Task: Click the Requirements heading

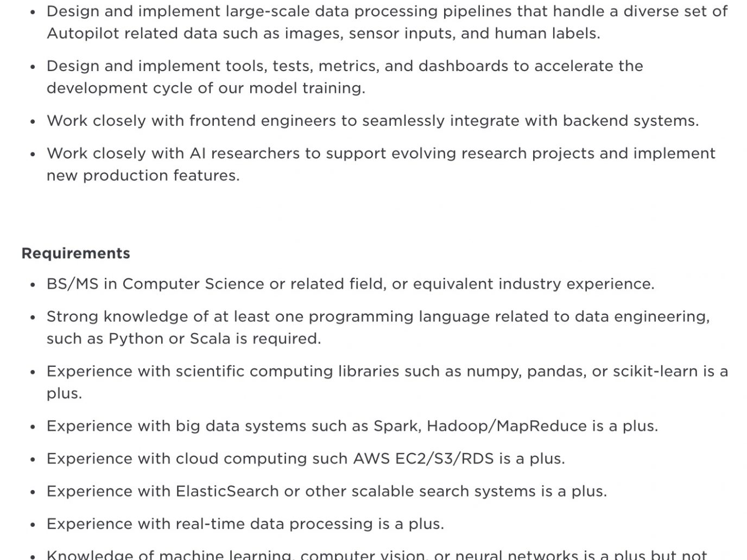Action: (75, 253)
